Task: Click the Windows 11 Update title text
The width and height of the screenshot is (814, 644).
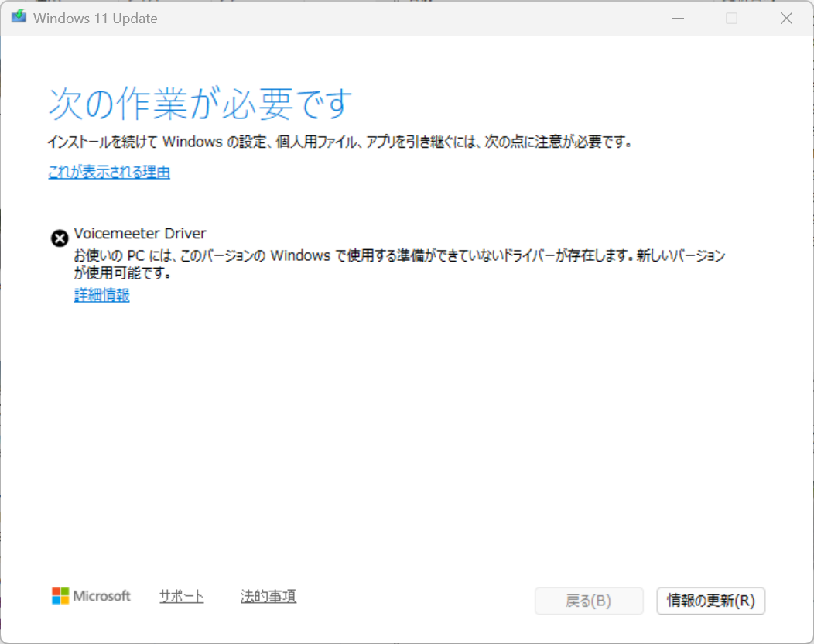Action: tap(95, 18)
